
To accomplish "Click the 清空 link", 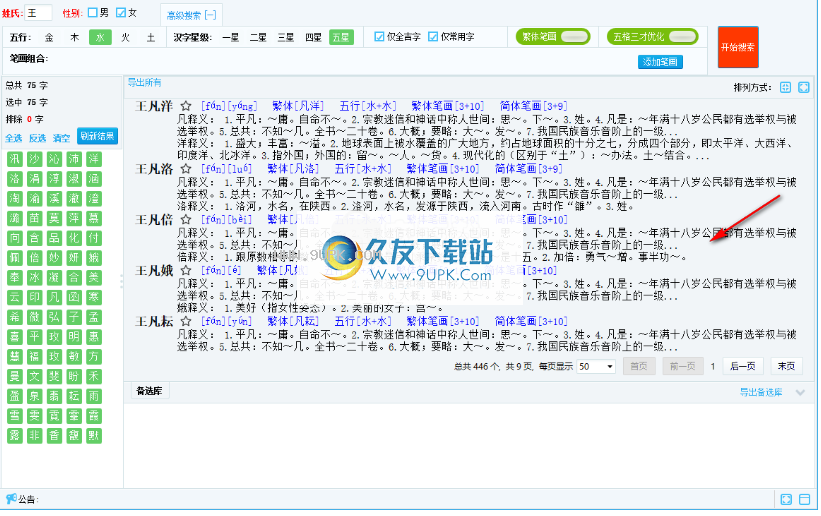I will point(61,138).
